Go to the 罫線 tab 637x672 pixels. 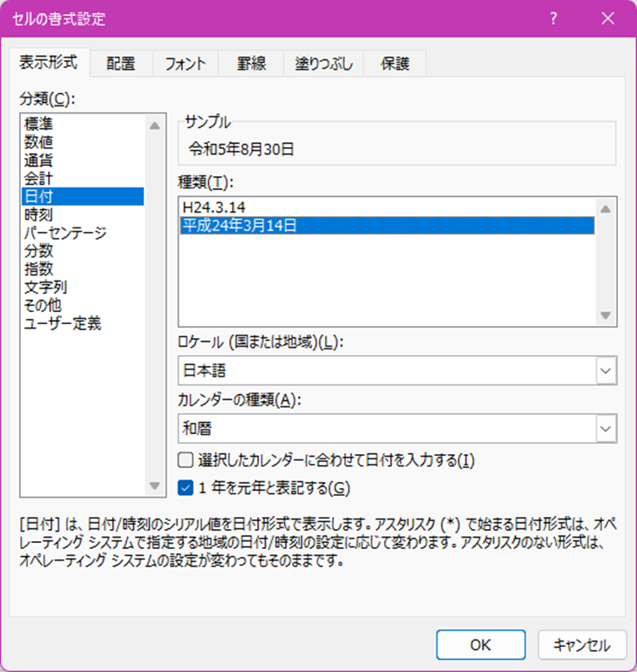pos(252,63)
